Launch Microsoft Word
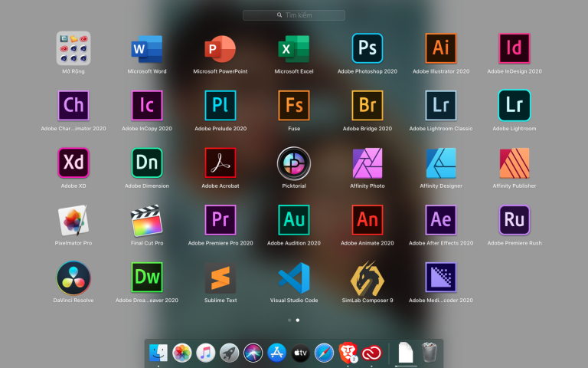This screenshot has width=588, height=368. click(147, 49)
